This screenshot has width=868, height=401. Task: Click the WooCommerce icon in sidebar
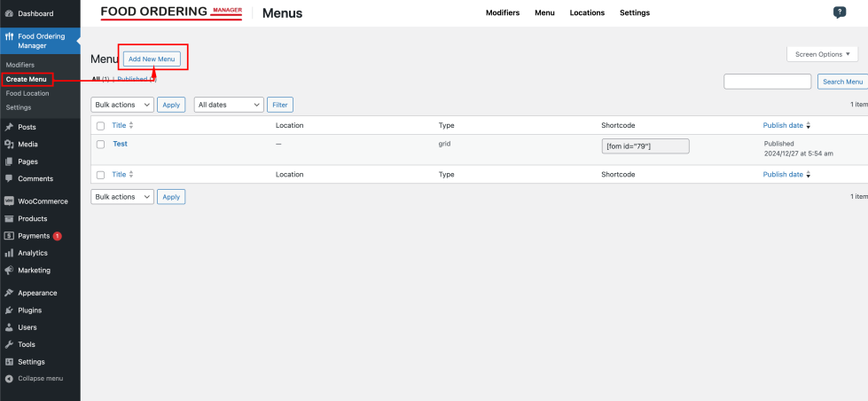(9, 201)
